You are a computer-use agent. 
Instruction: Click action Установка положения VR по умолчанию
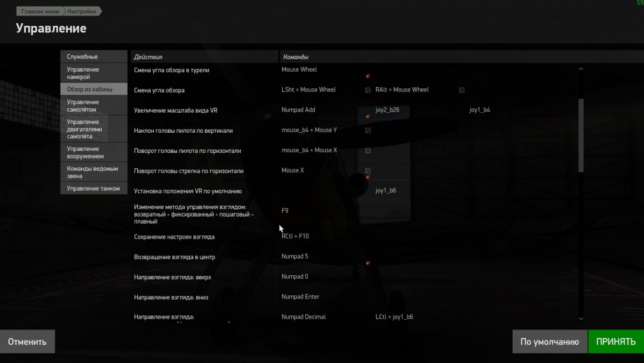[187, 191]
